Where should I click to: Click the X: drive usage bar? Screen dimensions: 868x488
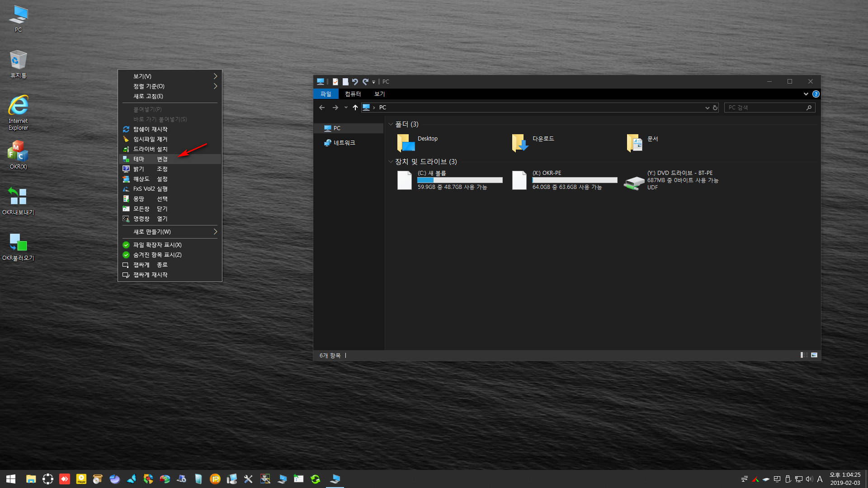tap(575, 180)
